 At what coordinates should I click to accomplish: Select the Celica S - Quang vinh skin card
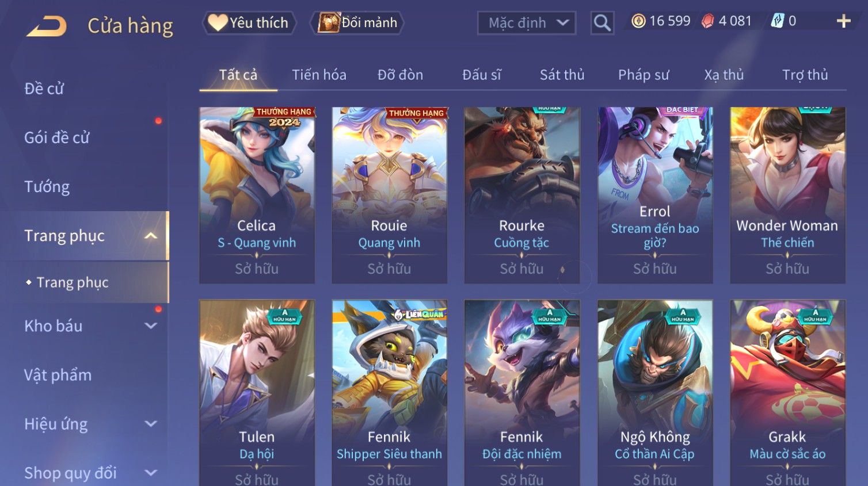pyautogui.click(x=257, y=195)
